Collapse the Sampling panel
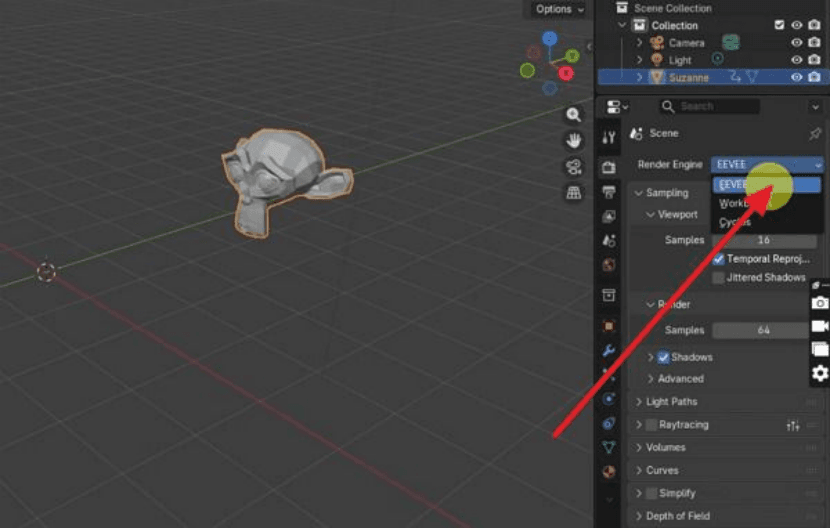 pyautogui.click(x=638, y=193)
